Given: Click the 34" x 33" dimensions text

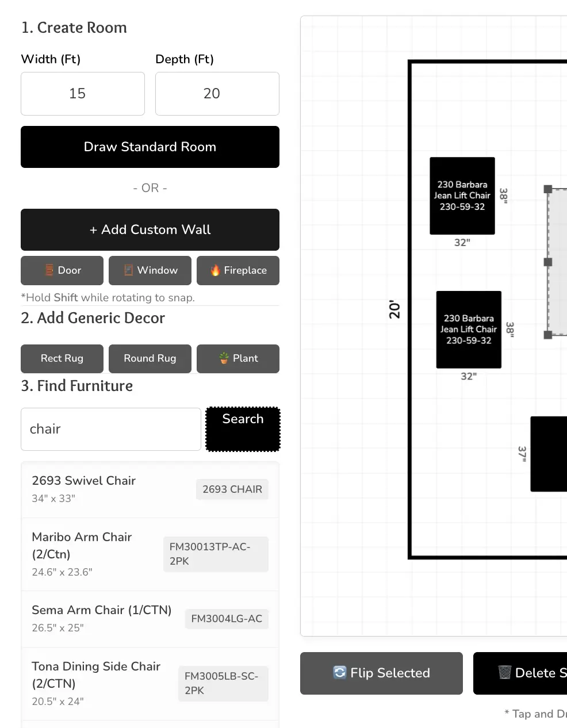Looking at the screenshot, I should coord(53,499).
